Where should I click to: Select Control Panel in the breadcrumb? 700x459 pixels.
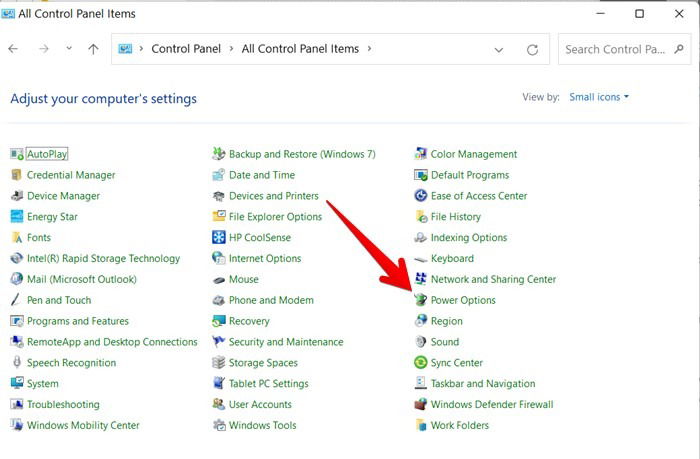[x=186, y=49]
